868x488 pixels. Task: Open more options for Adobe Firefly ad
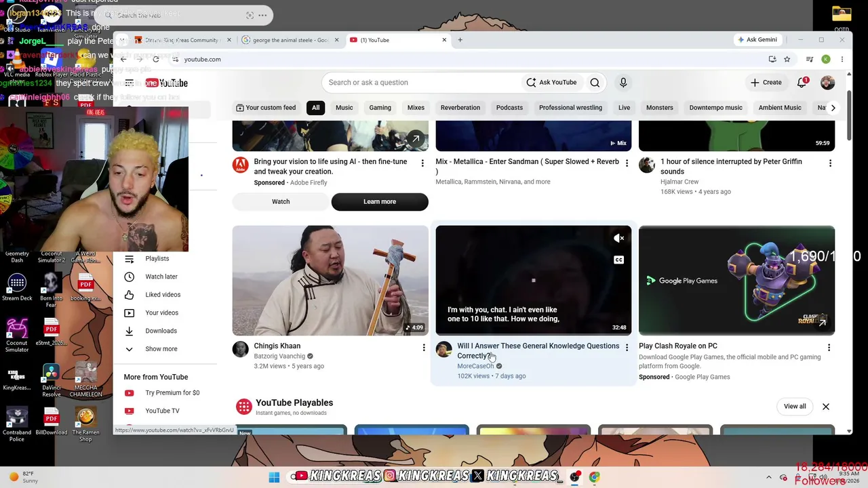pyautogui.click(x=422, y=163)
